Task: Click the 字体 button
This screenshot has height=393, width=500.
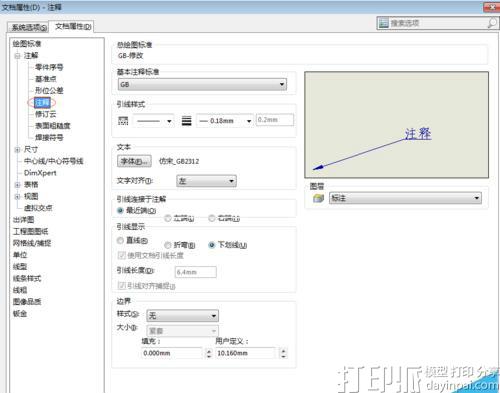Action: click(134, 161)
